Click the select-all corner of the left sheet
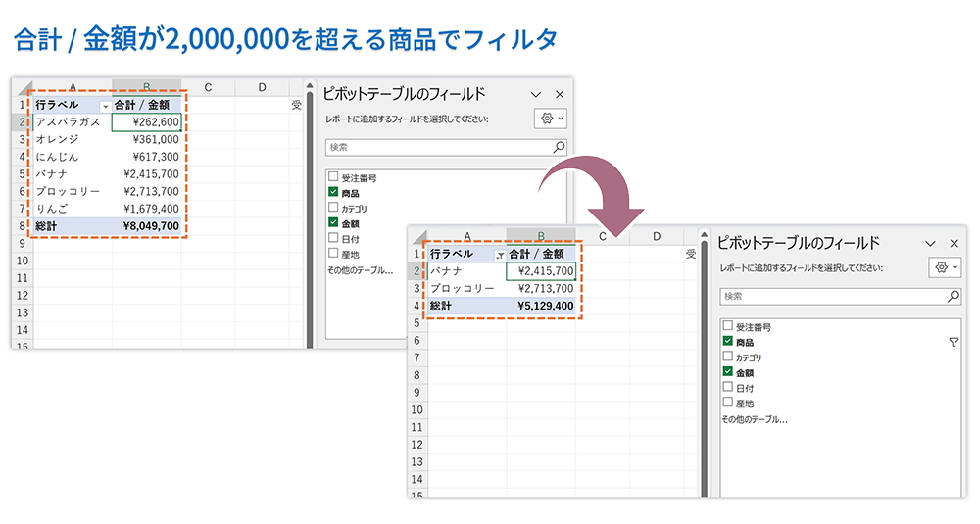The width and height of the screenshot is (980, 524). coord(23,88)
